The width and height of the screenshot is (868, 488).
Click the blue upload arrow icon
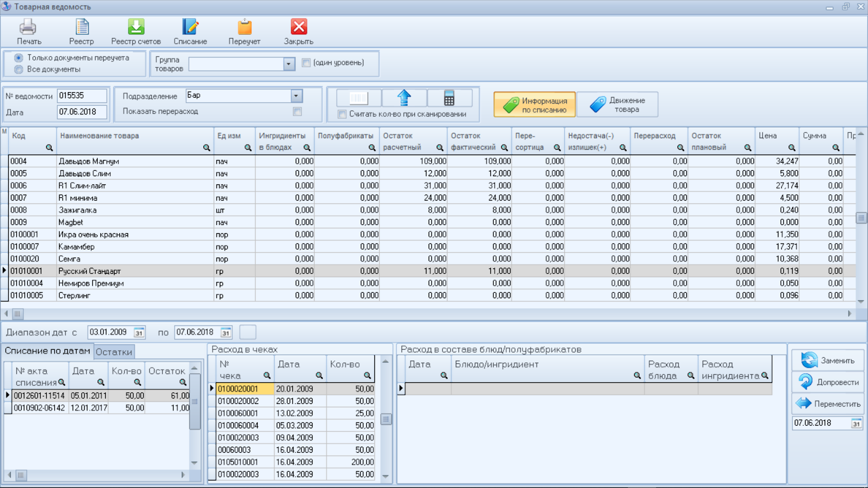click(x=404, y=98)
